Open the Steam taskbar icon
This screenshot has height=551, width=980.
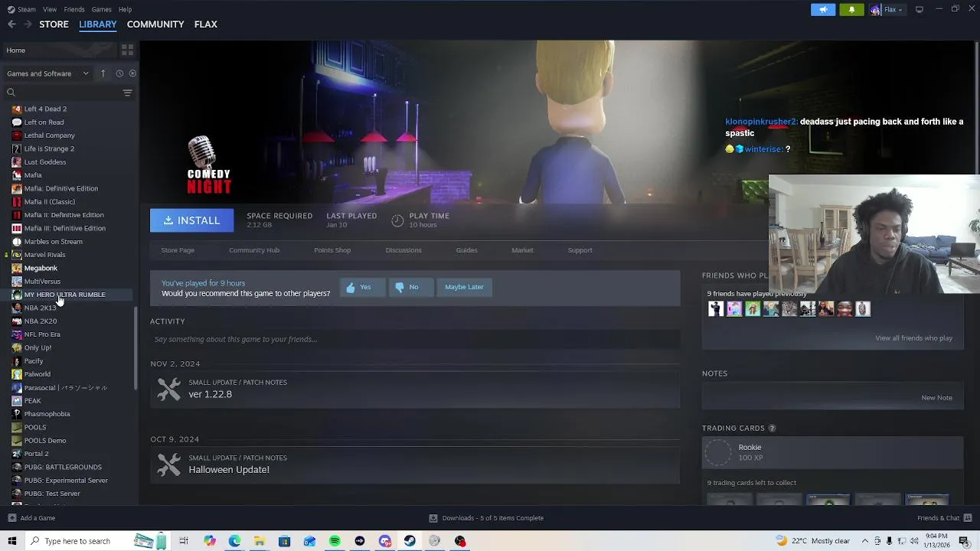[410, 541]
